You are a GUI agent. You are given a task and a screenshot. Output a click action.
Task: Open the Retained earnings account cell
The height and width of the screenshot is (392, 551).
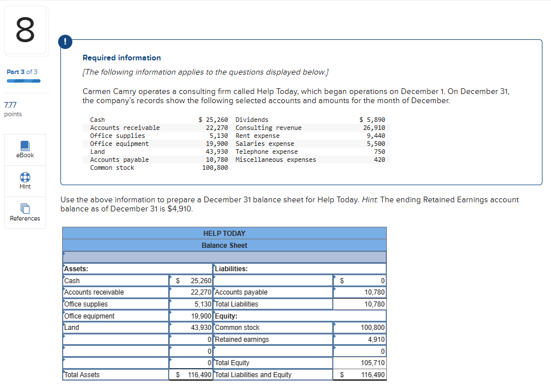[x=273, y=340]
